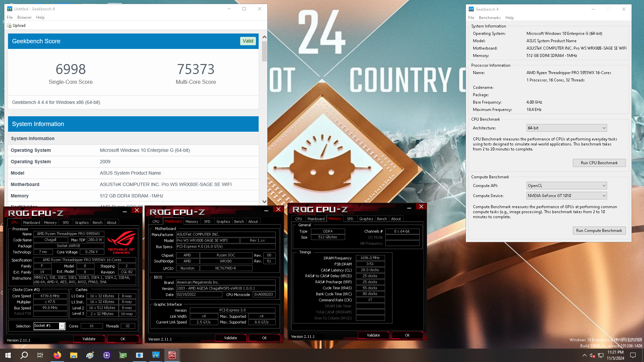
Task: Click the ROG Republic of Gamers logo
Action: coord(121,243)
